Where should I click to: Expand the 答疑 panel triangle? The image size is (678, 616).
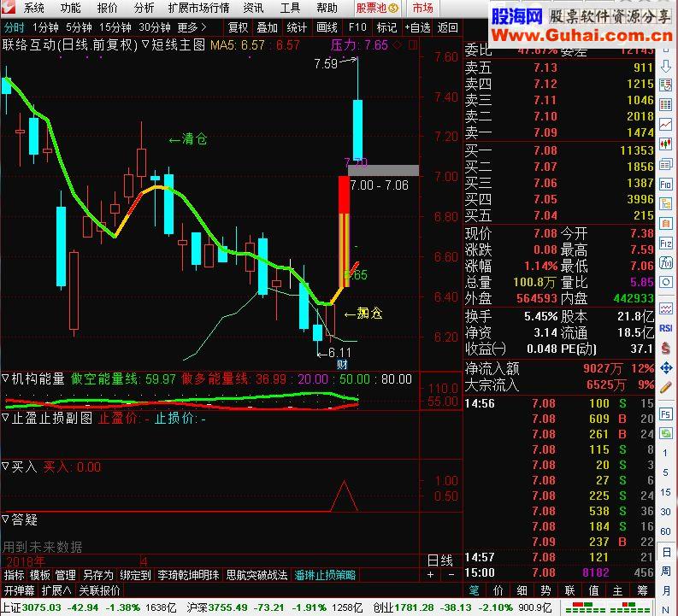(x=5, y=519)
